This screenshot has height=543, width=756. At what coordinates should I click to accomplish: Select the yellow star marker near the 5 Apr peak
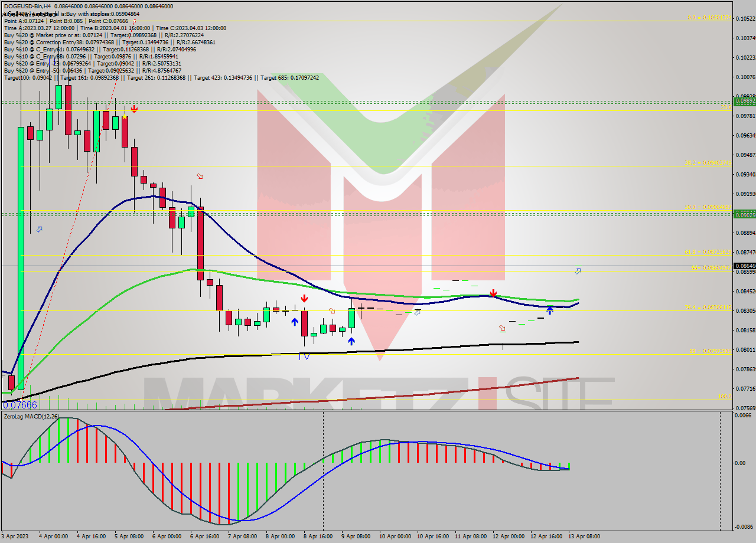125,117
